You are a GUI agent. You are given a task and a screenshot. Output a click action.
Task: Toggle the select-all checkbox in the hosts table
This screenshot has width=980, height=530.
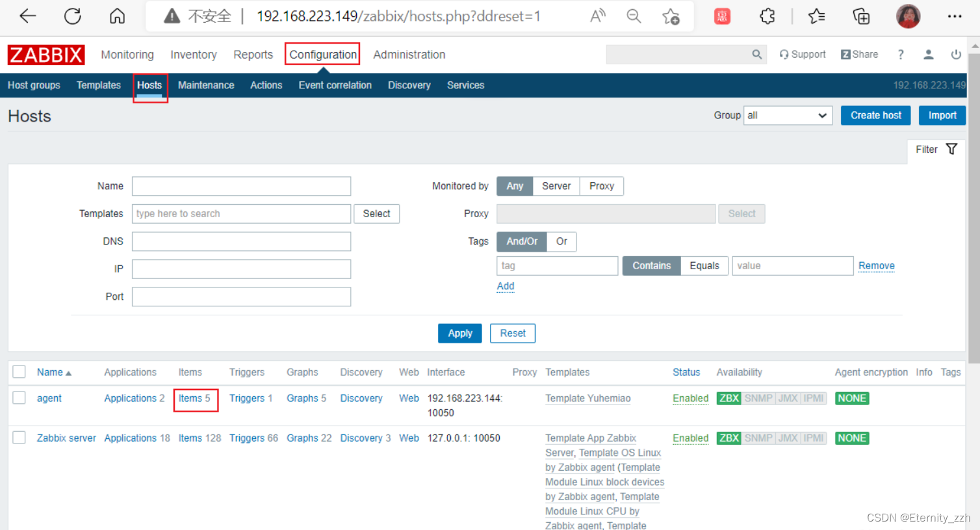(19, 372)
